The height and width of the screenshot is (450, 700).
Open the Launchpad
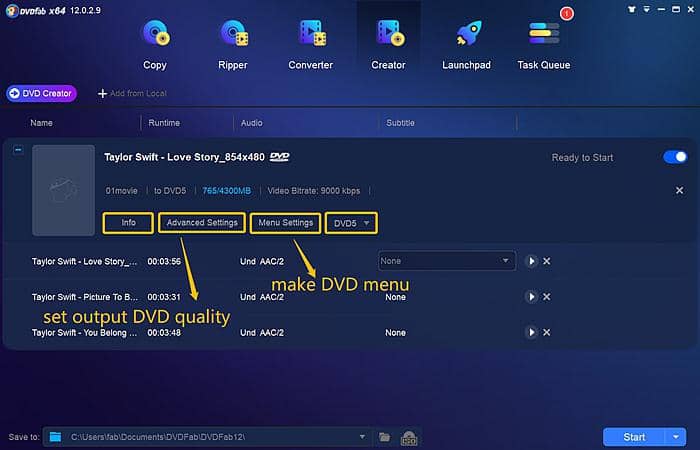pyautogui.click(x=466, y=45)
